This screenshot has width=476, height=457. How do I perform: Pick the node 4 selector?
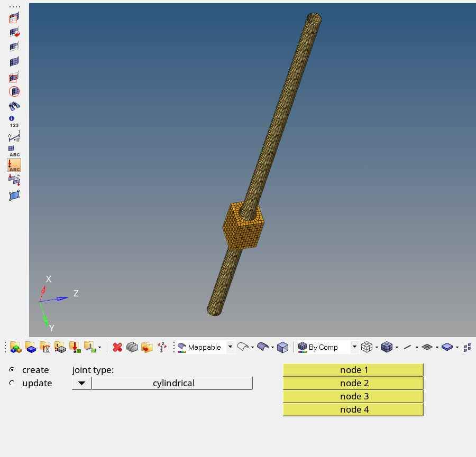(x=353, y=409)
